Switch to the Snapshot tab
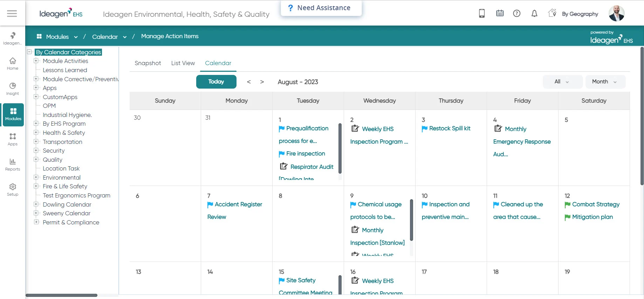644x299 pixels. (x=148, y=63)
